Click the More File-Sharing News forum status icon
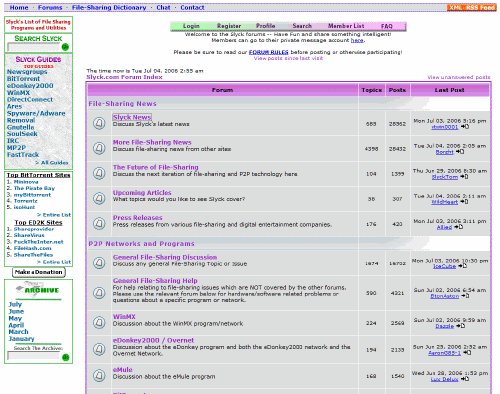 [x=99, y=148]
